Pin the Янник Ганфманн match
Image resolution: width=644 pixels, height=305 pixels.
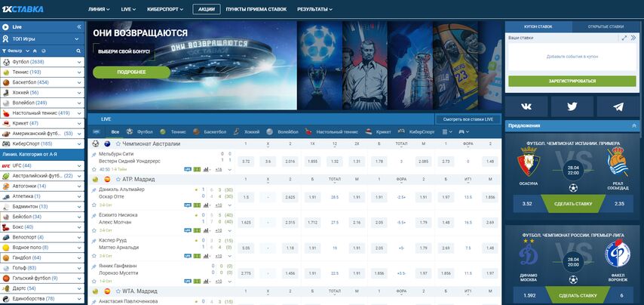tap(94, 266)
